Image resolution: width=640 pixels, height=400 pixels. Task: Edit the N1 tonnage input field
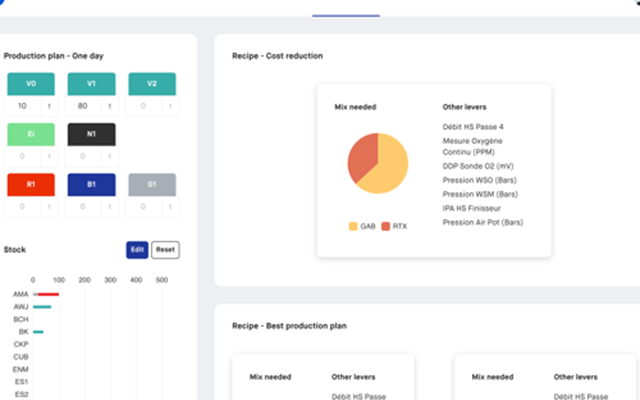pos(83,156)
